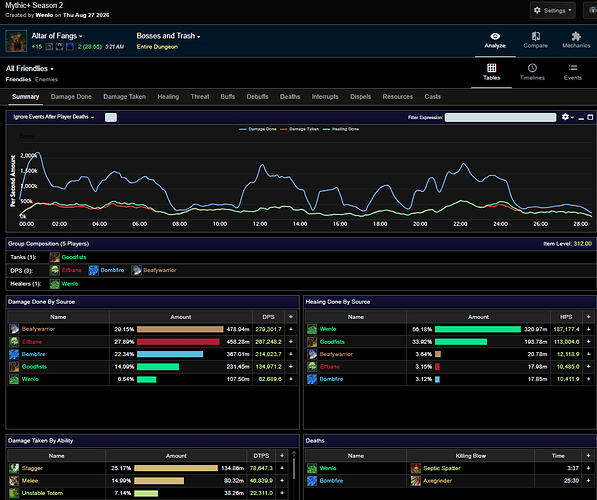Click Bombfire class icon in Group Composition
Viewport: 597px width, 500px height.
click(x=93, y=270)
